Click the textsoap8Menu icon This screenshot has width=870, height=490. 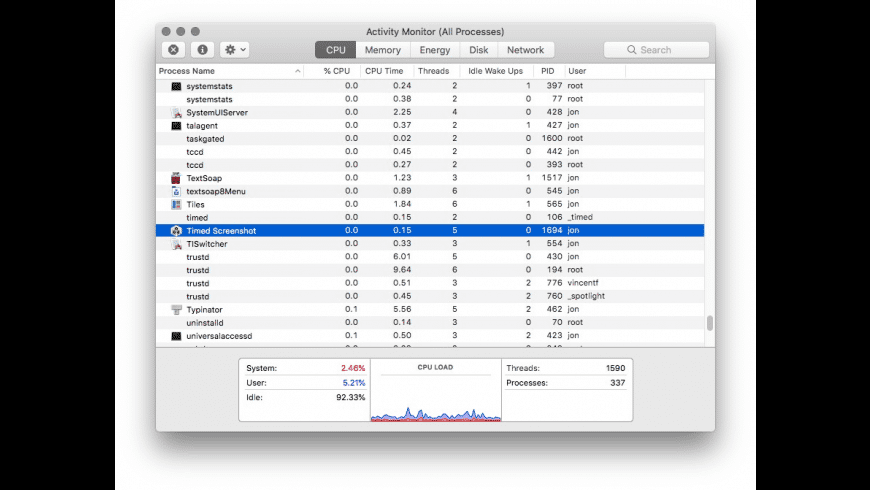pos(176,191)
